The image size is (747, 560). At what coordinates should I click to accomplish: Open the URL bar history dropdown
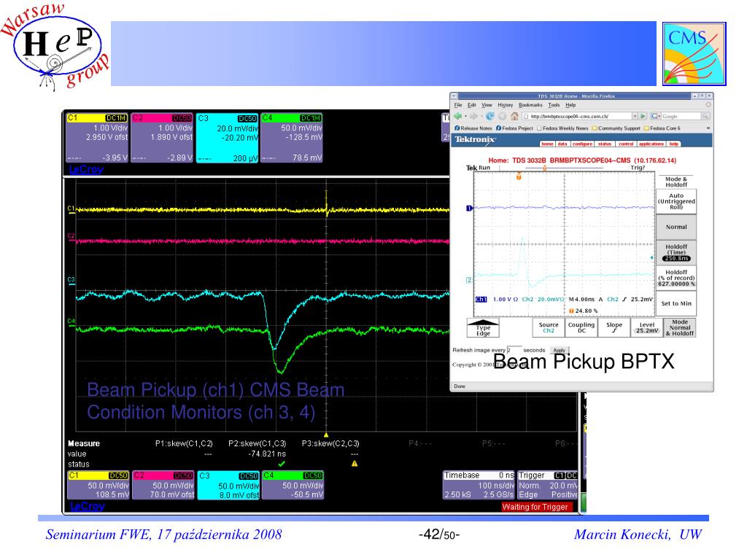(635, 116)
